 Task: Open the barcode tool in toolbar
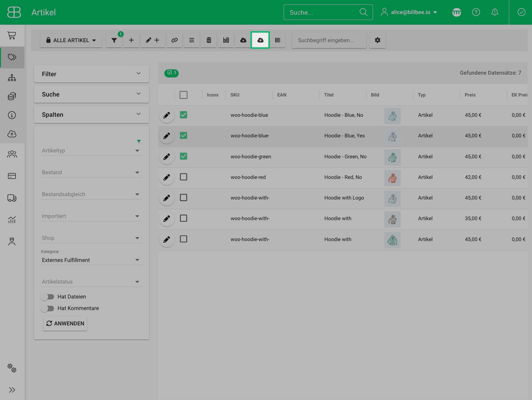(x=277, y=40)
